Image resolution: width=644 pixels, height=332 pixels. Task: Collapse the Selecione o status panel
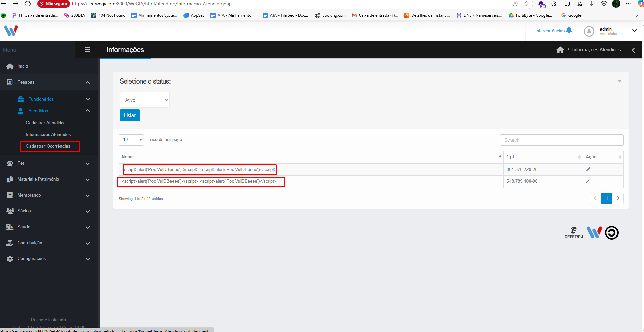(x=620, y=81)
